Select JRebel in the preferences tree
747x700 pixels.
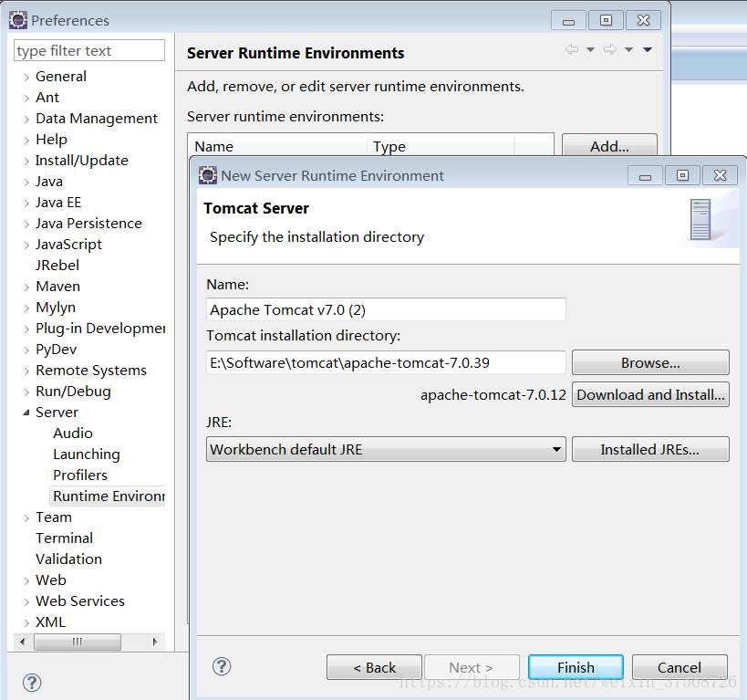coord(57,265)
